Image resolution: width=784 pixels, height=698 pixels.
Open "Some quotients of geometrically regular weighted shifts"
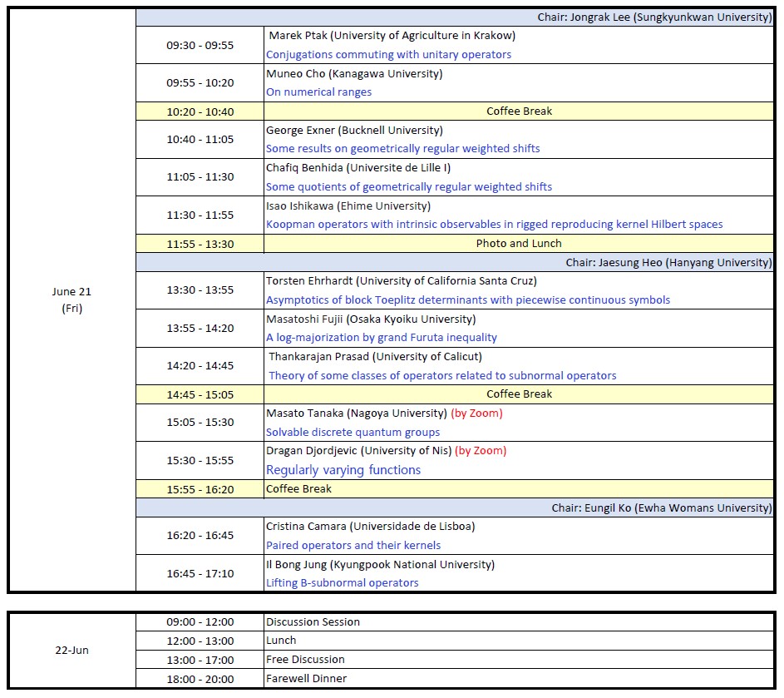point(408,186)
